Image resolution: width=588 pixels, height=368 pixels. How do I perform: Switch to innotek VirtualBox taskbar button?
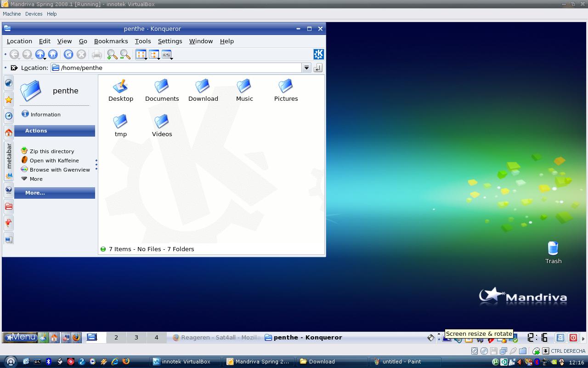coord(186,362)
